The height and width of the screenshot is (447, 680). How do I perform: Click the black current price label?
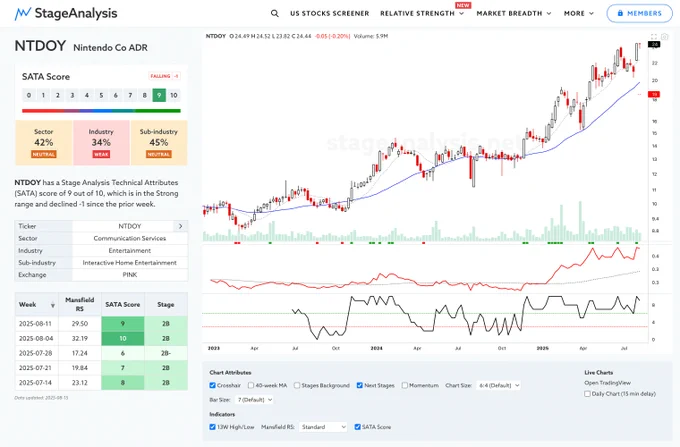[654, 44]
